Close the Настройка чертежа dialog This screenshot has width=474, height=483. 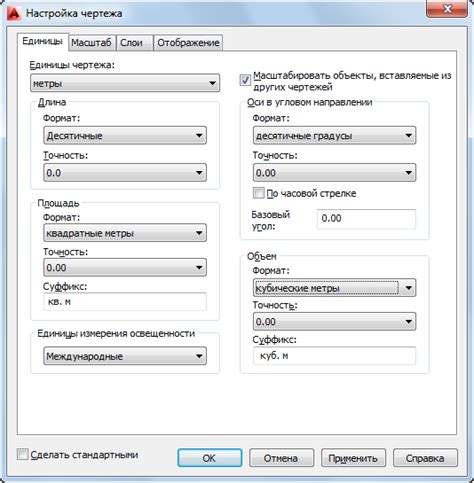point(447,9)
